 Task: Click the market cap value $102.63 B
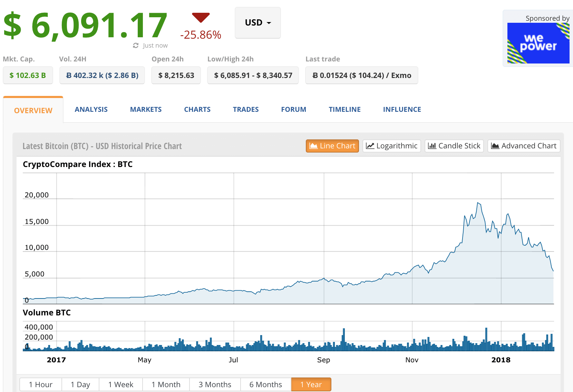click(x=28, y=75)
